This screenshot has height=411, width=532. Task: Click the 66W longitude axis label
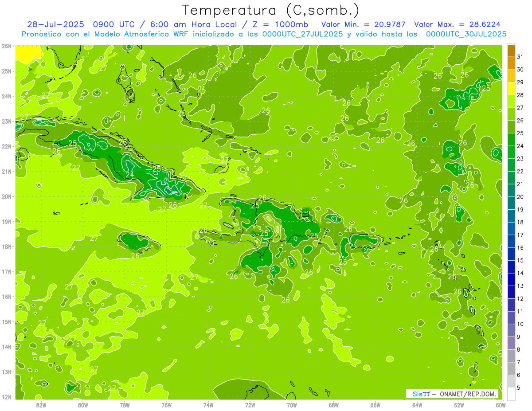[x=376, y=405]
